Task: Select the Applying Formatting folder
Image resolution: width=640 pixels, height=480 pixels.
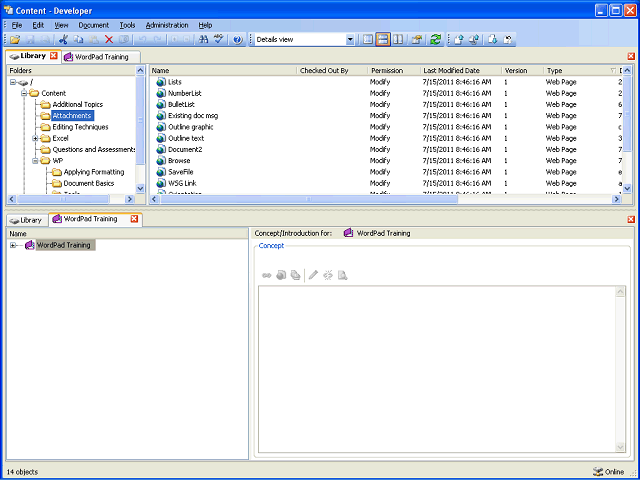Action: point(94,172)
